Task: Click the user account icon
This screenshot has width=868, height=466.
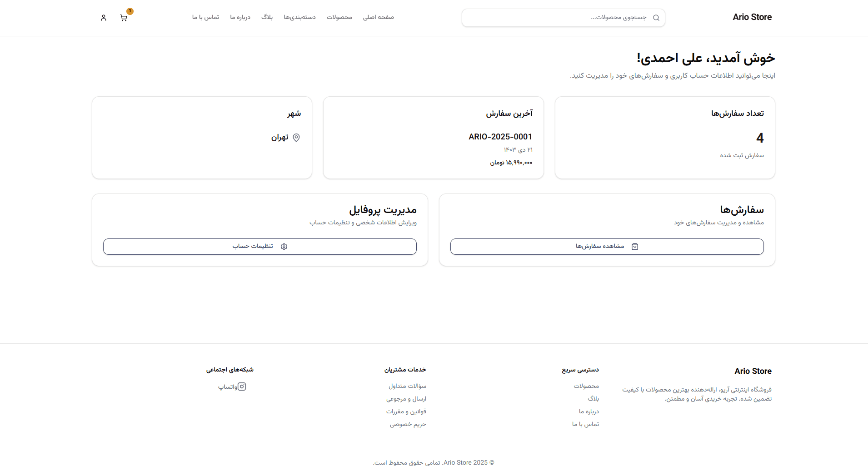Action: click(104, 18)
